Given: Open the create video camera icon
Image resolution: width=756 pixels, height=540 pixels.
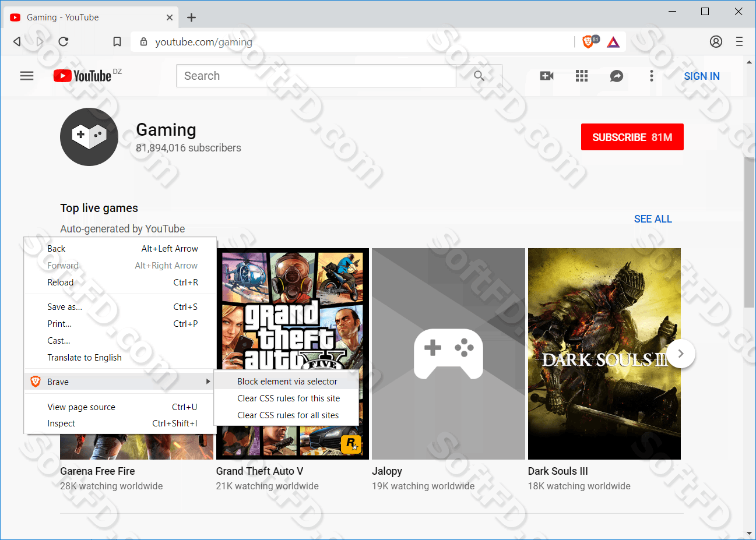Looking at the screenshot, I should tap(547, 76).
